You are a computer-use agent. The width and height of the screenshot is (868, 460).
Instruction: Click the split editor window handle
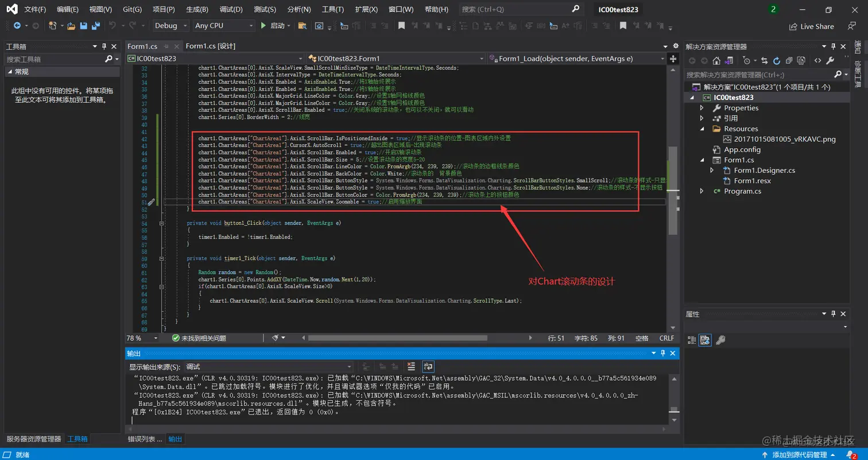[x=673, y=59]
